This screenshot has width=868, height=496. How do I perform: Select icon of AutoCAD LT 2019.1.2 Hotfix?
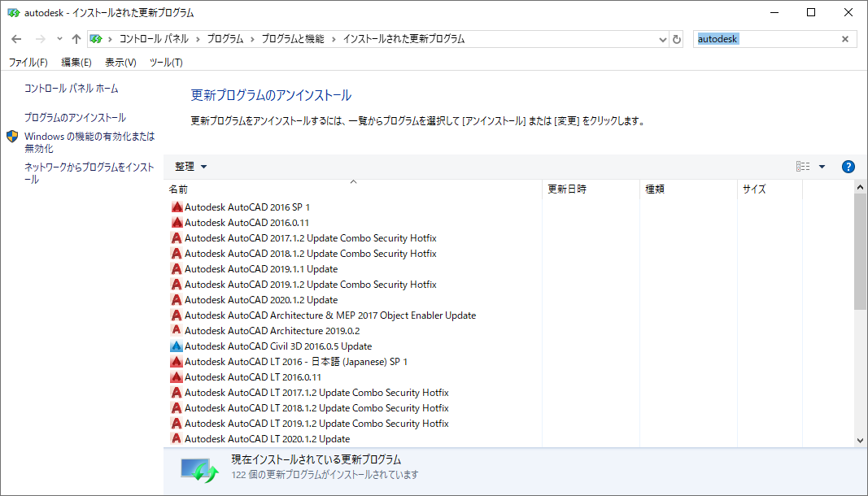pos(177,424)
